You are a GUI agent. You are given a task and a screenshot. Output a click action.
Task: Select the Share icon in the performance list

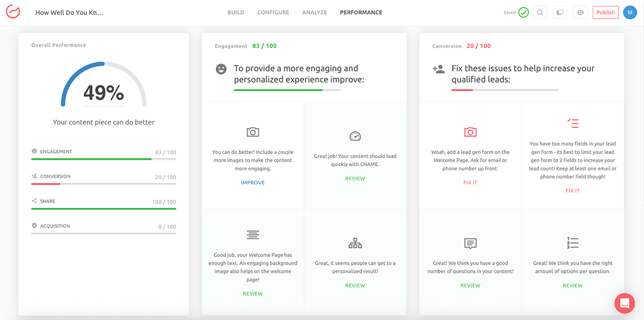pyautogui.click(x=35, y=200)
